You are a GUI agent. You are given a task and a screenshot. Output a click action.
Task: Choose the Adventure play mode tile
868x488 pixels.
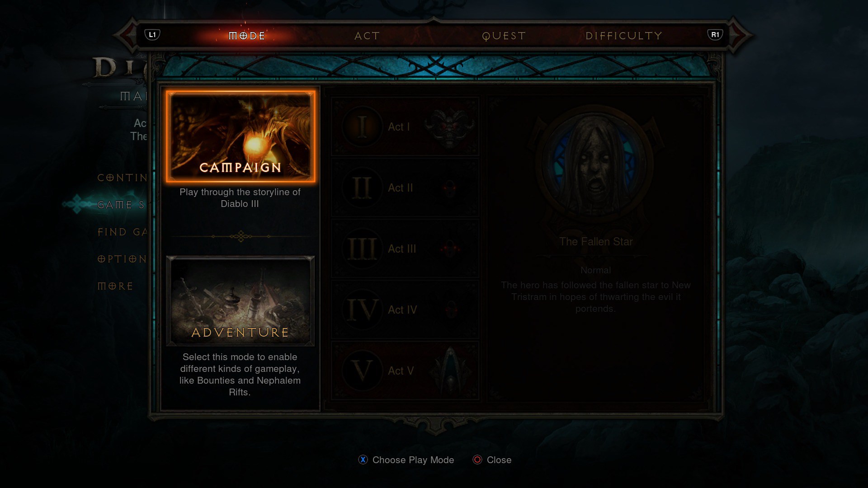(x=241, y=301)
